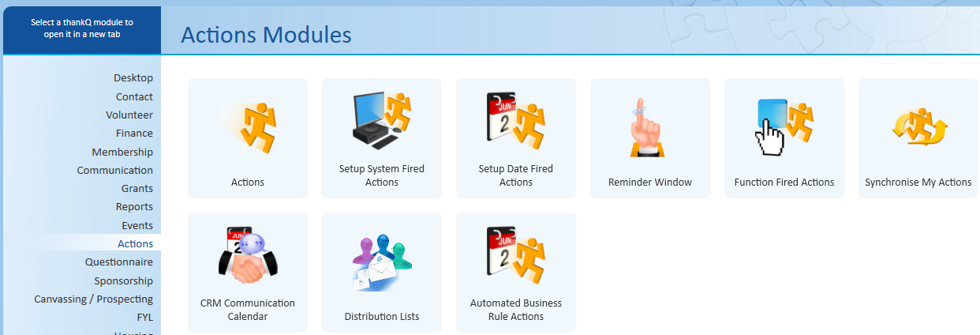The height and width of the screenshot is (335, 980).
Task: Open the Communication module entry
Action: (115, 170)
